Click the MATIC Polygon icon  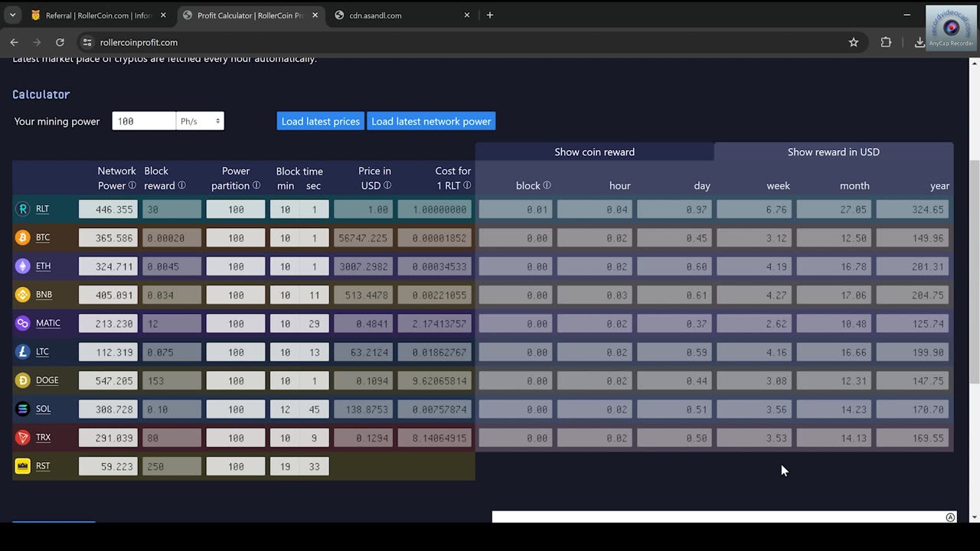coord(22,323)
